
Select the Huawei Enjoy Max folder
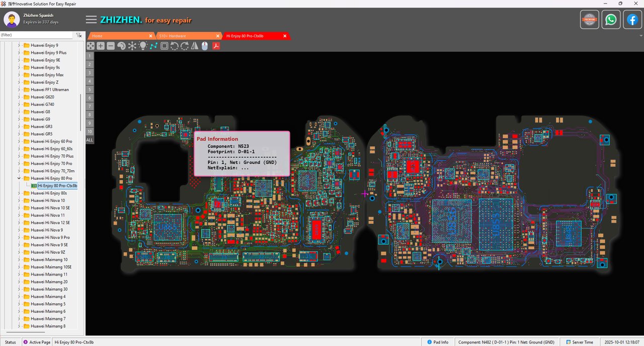(x=47, y=75)
